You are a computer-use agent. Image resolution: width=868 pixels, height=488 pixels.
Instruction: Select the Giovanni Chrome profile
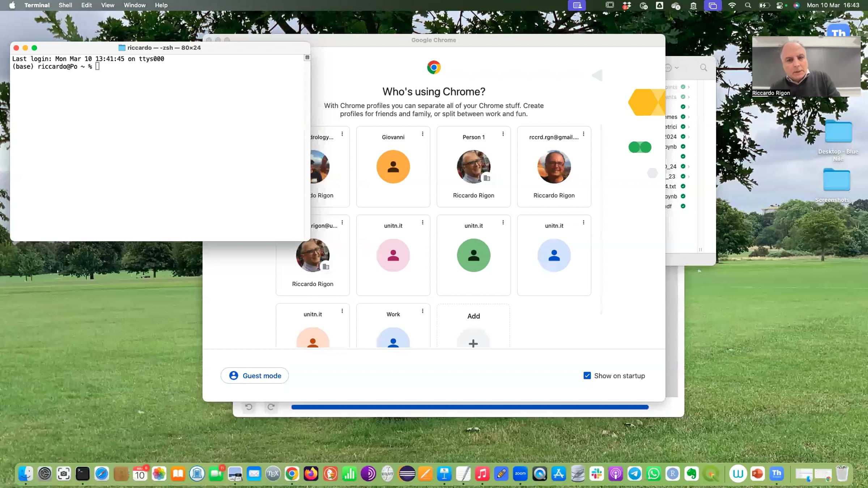click(393, 167)
